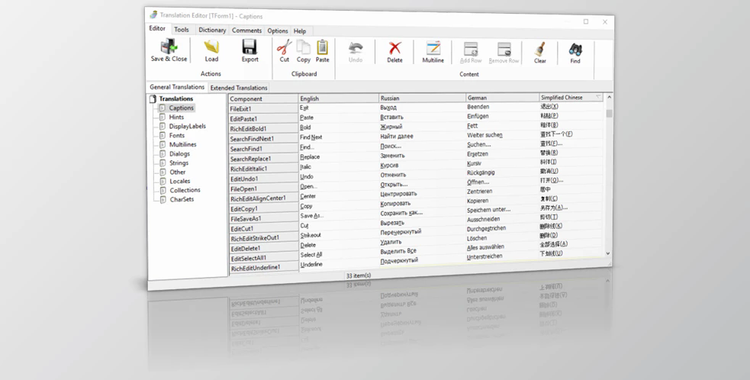Click the English cell 'Save As...'
750x380 pixels.
[312, 216]
